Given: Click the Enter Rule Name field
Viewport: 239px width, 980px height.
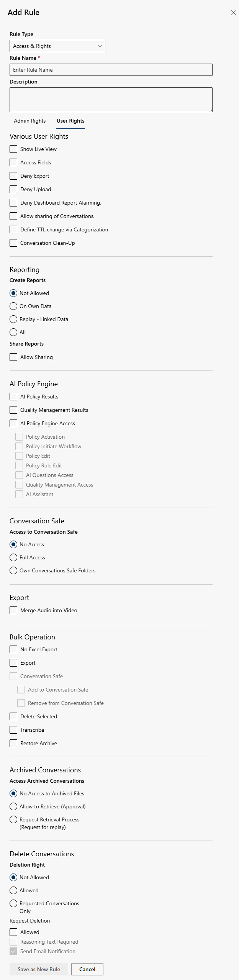Looking at the screenshot, I should (111, 69).
